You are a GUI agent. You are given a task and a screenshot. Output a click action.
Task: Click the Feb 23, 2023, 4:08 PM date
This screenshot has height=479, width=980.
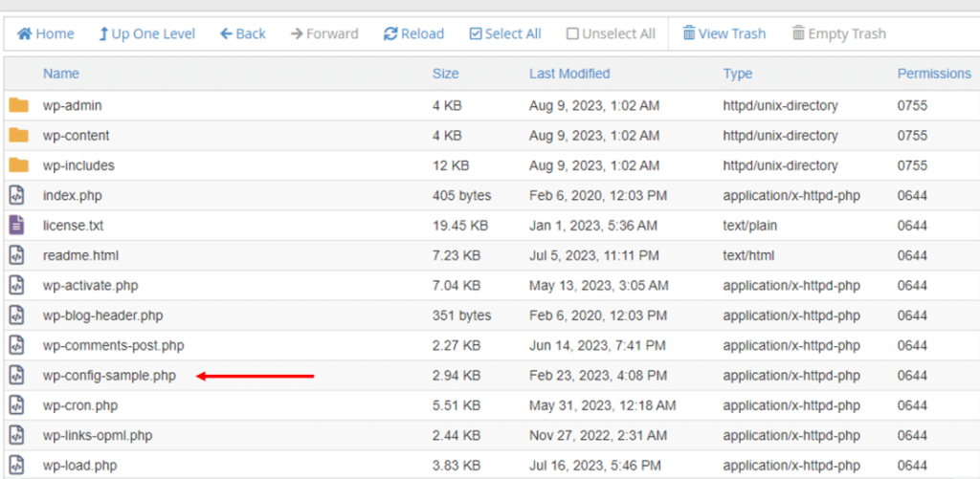point(598,376)
